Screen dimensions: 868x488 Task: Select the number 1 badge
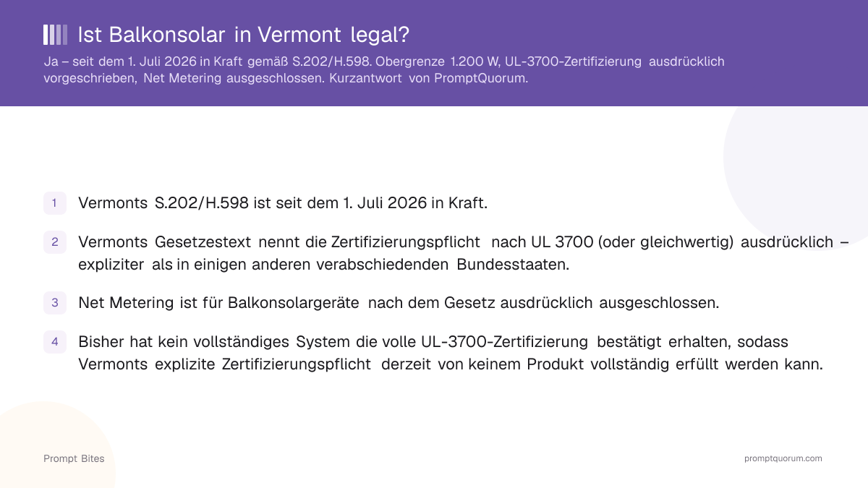[55, 203]
